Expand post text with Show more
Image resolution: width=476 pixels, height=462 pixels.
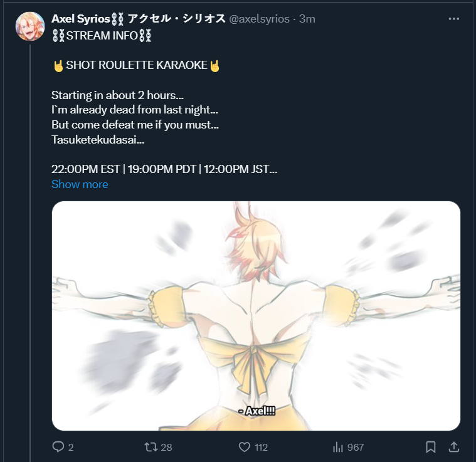[80, 184]
